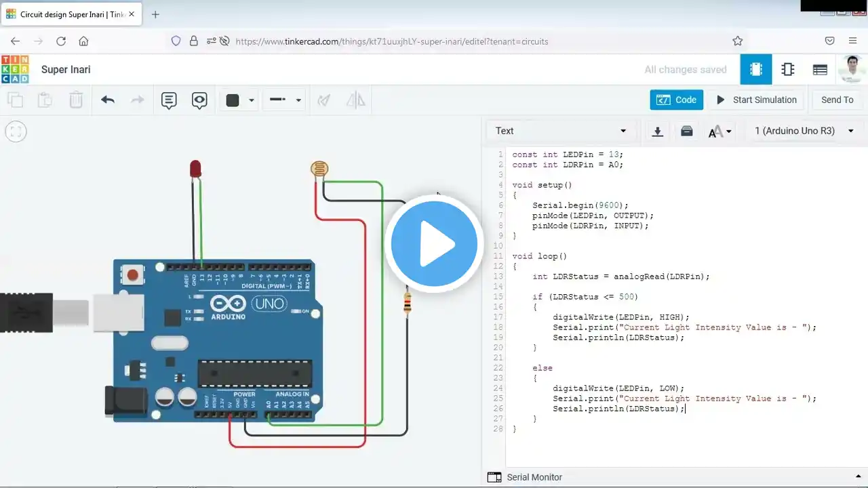Toggle the Code panel button
The image size is (868, 488).
[676, 100]
